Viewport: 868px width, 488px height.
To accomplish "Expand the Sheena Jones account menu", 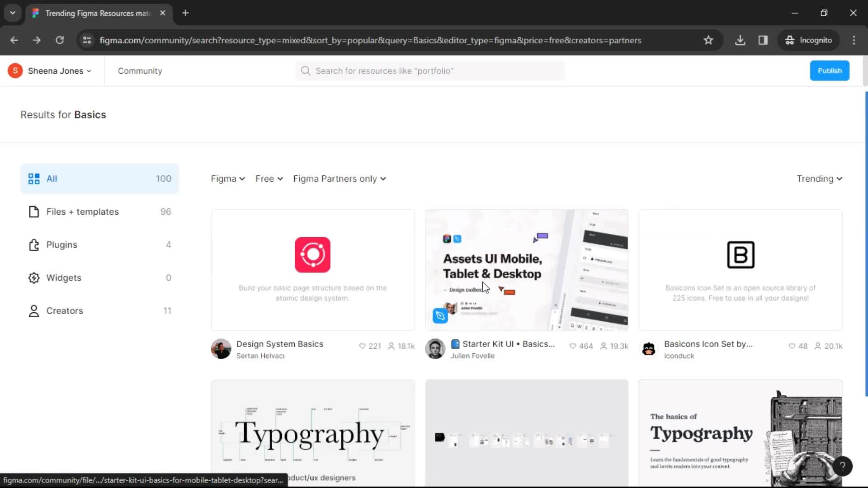I will 60,71.
